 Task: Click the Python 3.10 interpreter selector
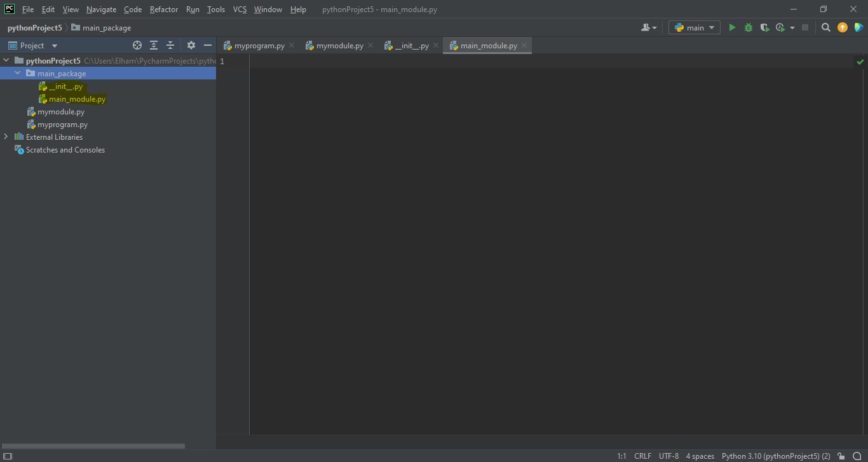tap(775, 456)
